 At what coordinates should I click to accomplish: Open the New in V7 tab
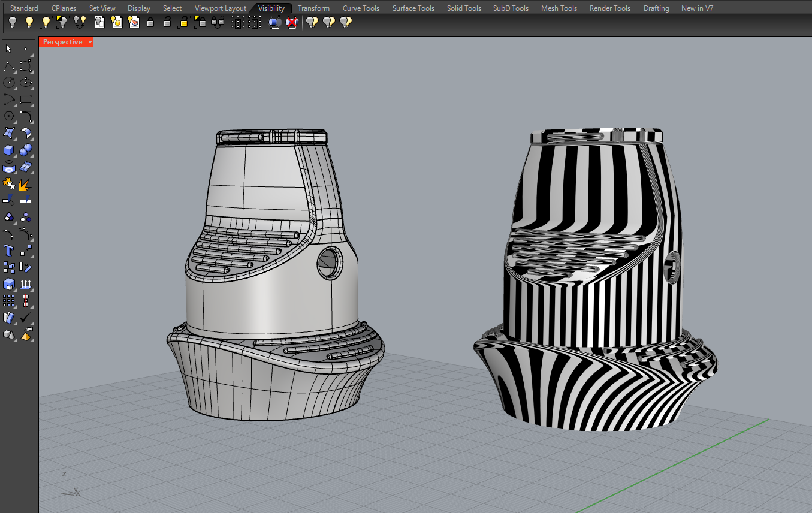697,8
